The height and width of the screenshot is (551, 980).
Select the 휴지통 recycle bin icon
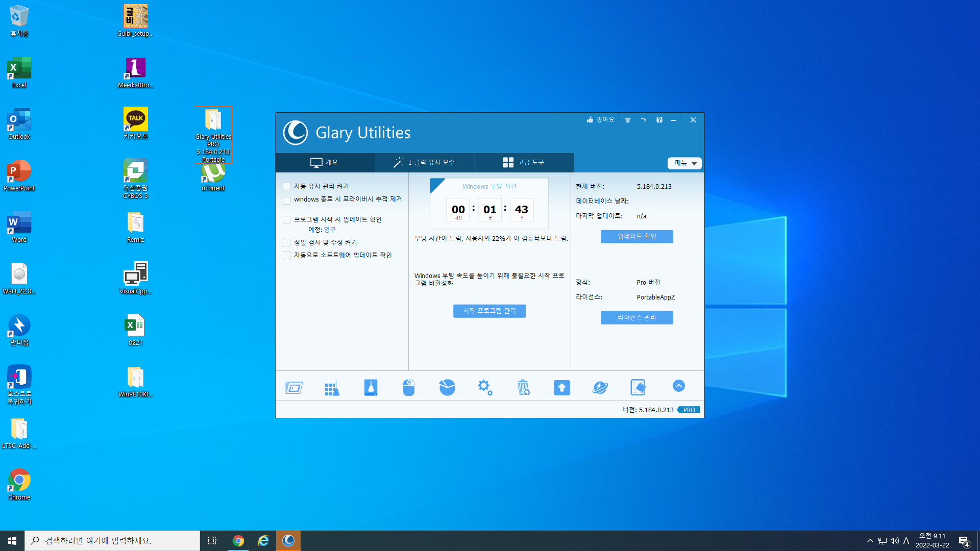(x=19, y=20)
